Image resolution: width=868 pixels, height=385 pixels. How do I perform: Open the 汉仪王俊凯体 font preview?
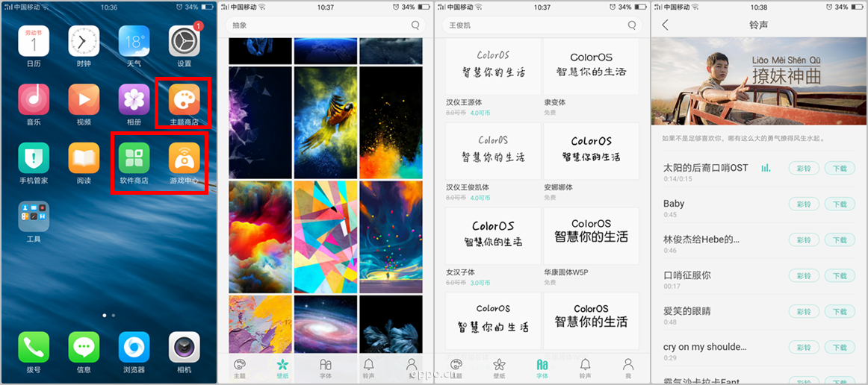(493, 151)
